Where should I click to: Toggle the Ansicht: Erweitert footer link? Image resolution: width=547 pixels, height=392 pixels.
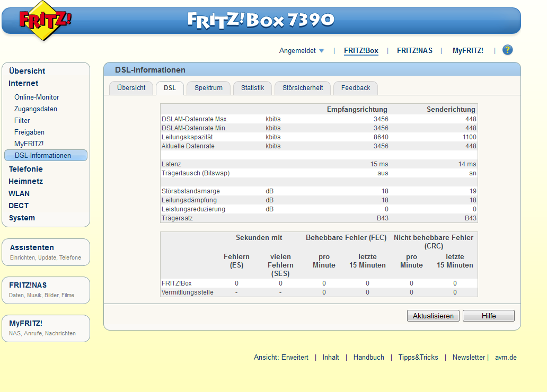tap(281, 358)
